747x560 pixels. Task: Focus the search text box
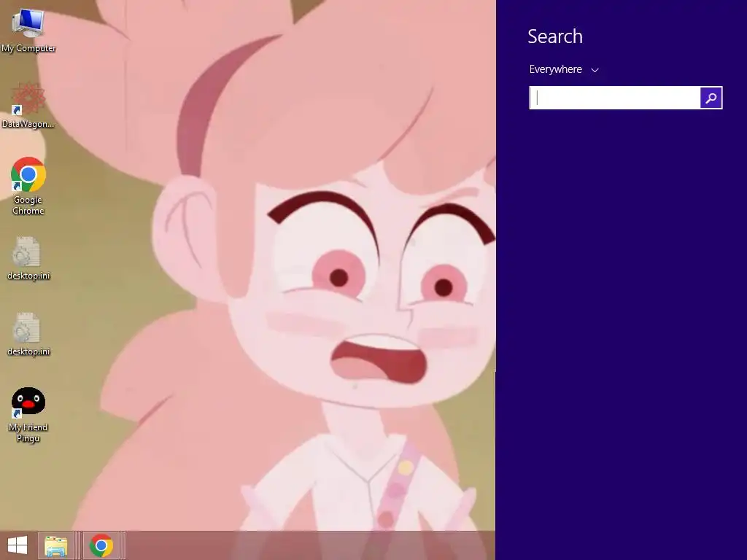pos(614,98)
